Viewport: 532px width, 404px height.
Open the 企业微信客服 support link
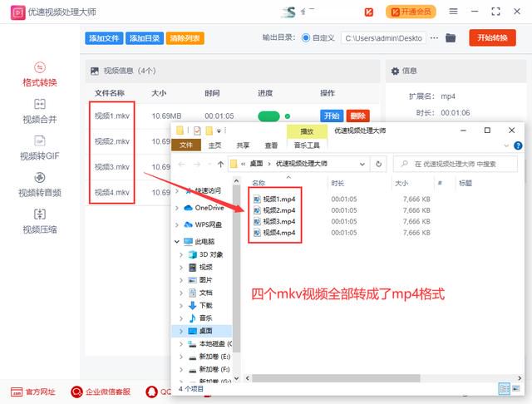(x=101, y=392)
